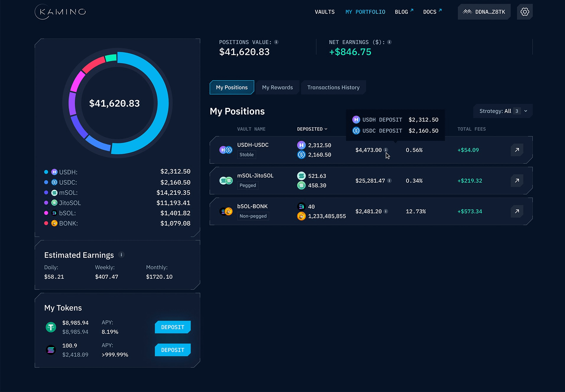Click the 8.19% APY value
The width and height of the screenshot is (565, 392).
110,332
